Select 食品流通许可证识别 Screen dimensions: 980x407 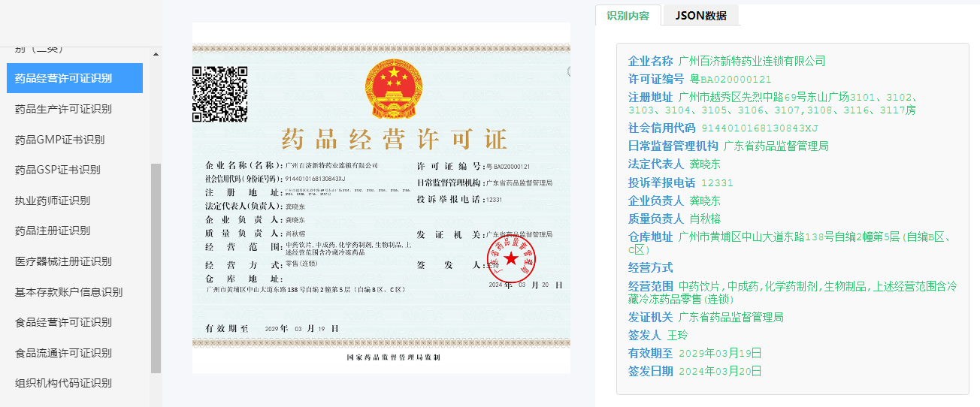[x=64, y=353]
